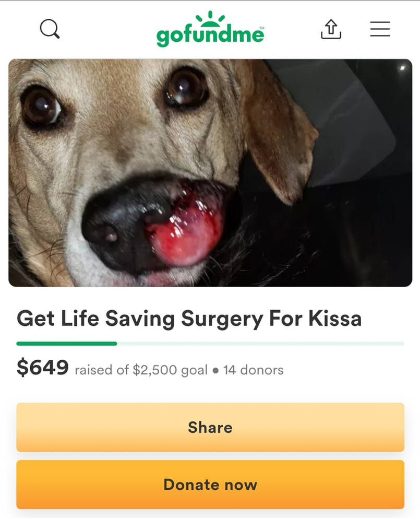Click the green sunburst above the logo

coord(210,19)
